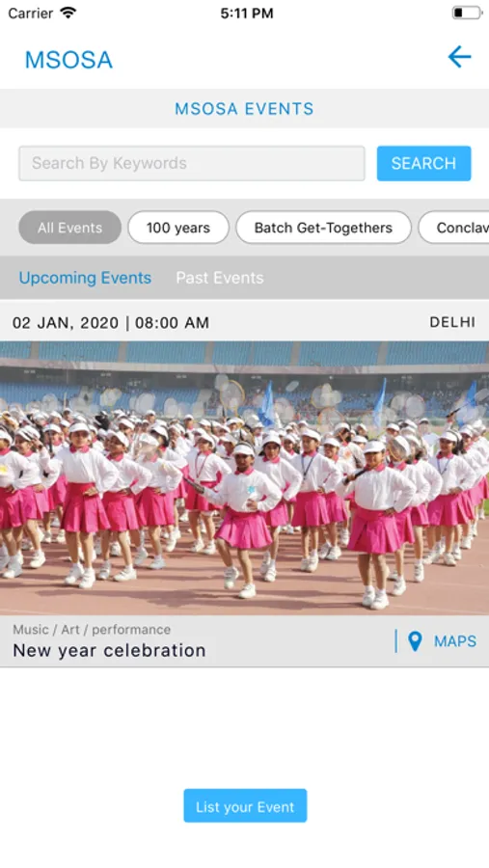The image size is (489, 868).
Task: Select the All Events filter chip
Action: click(69, 228)
